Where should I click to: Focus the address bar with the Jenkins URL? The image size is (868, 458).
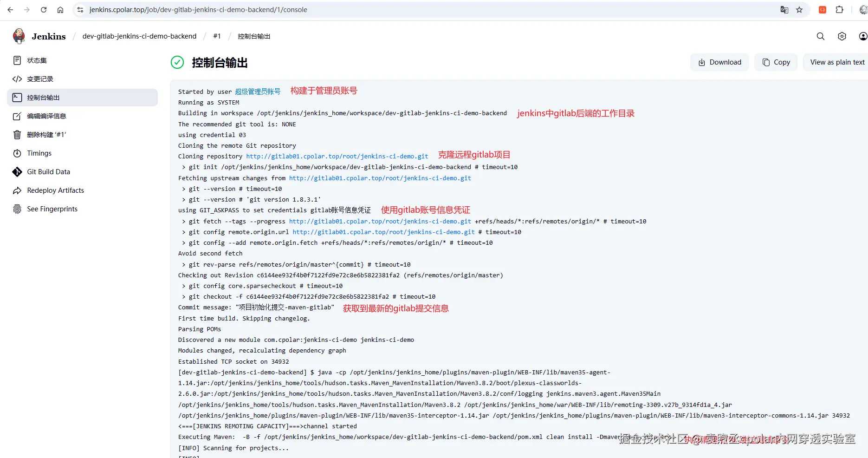click(198, 10)
